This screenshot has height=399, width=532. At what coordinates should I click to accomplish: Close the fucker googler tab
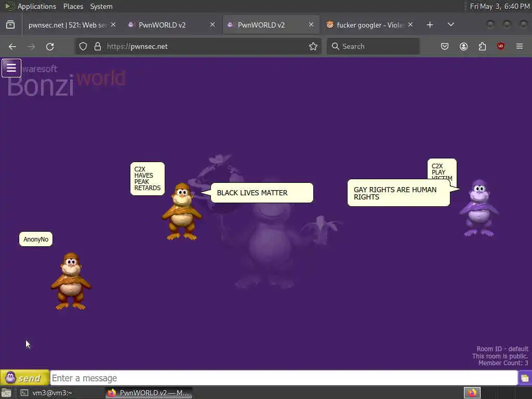[x=410, y=25]
